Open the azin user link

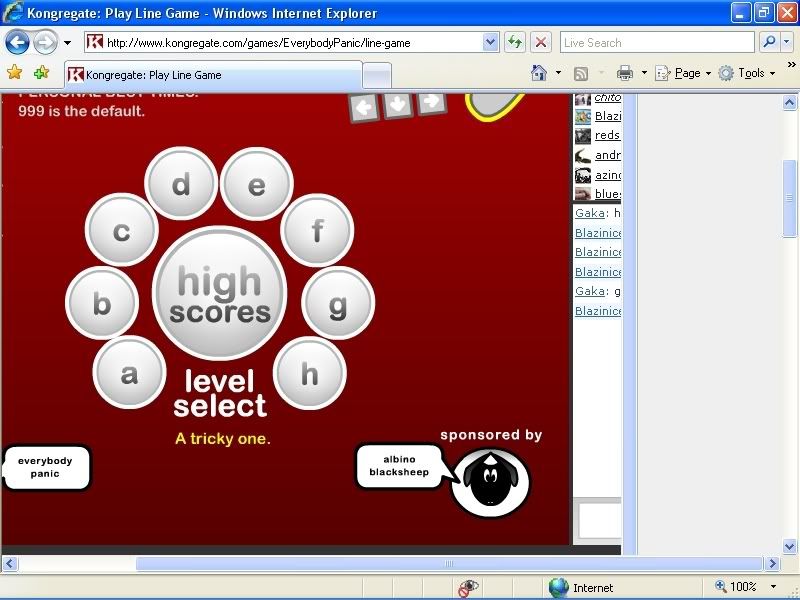coord(608,175)
